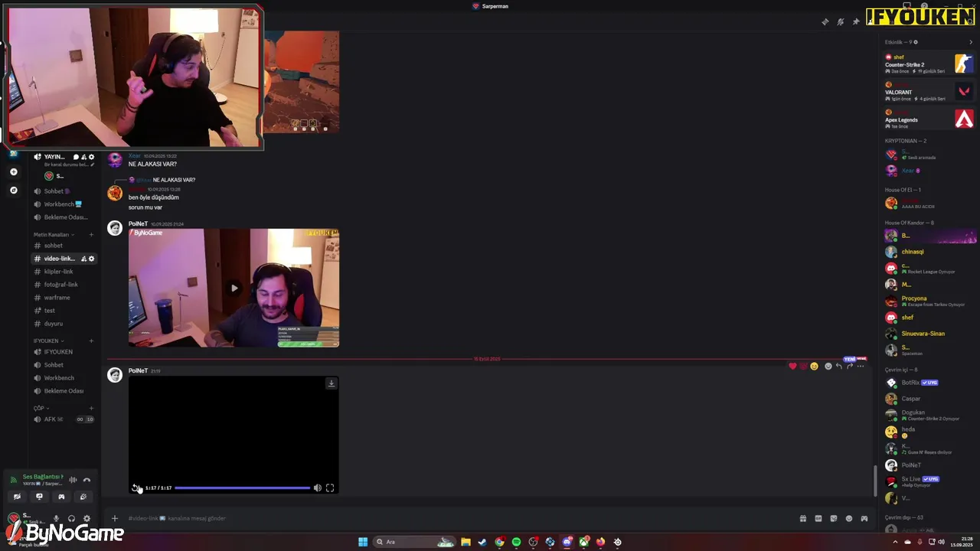Image resolution: width=980 pixels, height=551 pixels.
Task: Toggle camera in voice panel
Action: (x=17, y=497)
